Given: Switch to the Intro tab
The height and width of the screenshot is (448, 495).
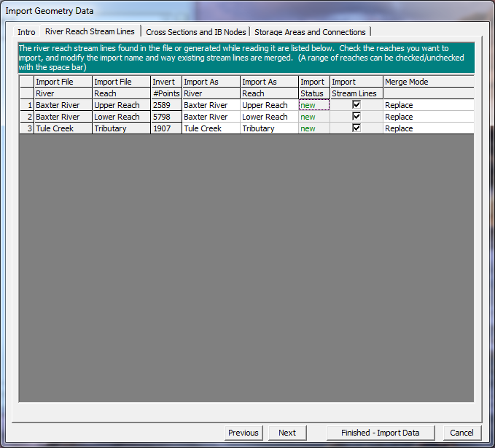Looking at the screenshot, I should 26,32.
